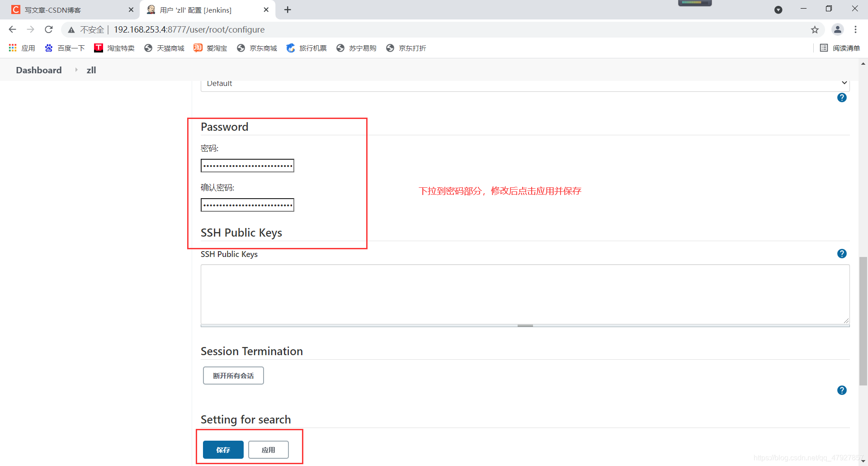Click the tab search dropdown icon
868x466 pixels.
pos(778,10)
